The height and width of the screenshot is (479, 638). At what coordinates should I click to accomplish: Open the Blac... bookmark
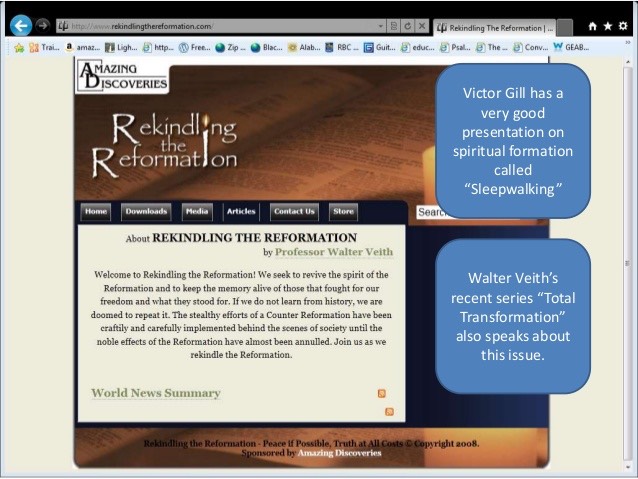[x=267, y=48]
